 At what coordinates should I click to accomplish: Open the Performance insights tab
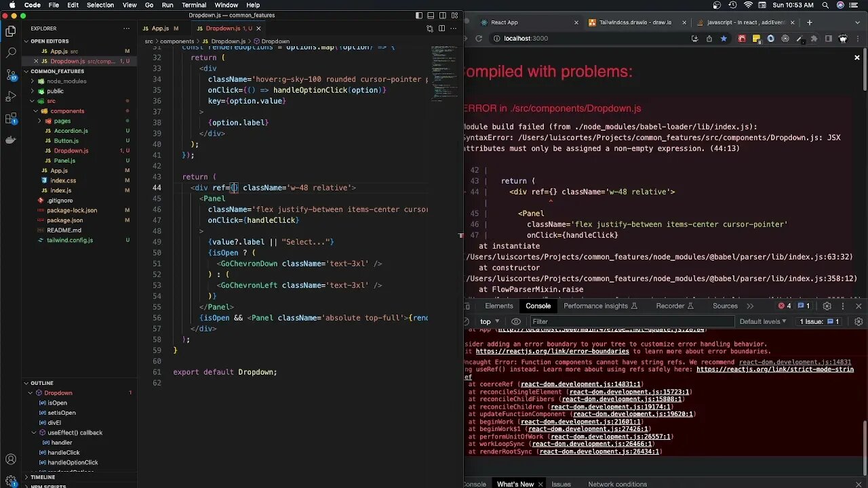[x=600, y=306]
